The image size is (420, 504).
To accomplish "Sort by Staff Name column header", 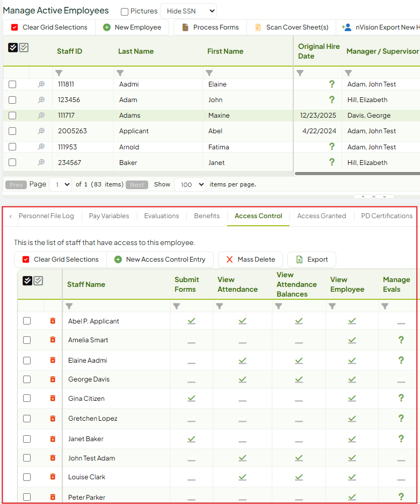I will coord(86,284).
